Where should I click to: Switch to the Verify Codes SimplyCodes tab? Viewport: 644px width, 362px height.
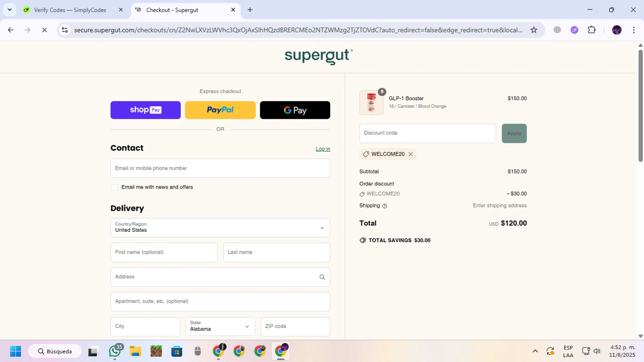pos(70,10)
